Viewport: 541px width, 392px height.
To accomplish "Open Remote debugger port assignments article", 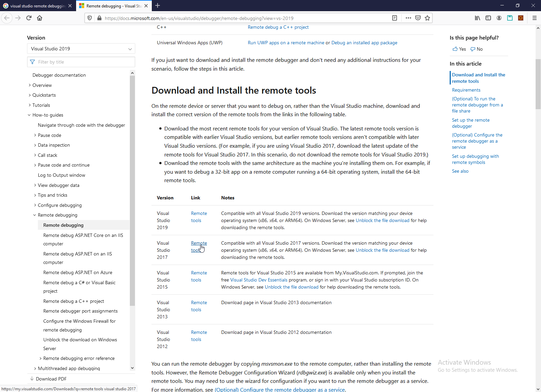I will point(80,311).
